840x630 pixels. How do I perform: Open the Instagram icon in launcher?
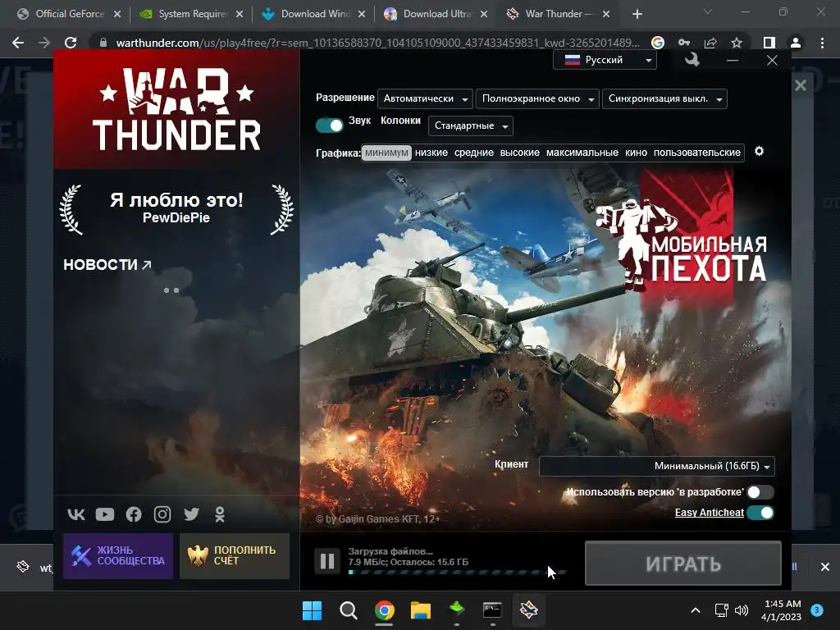click(x=162, y=514)
